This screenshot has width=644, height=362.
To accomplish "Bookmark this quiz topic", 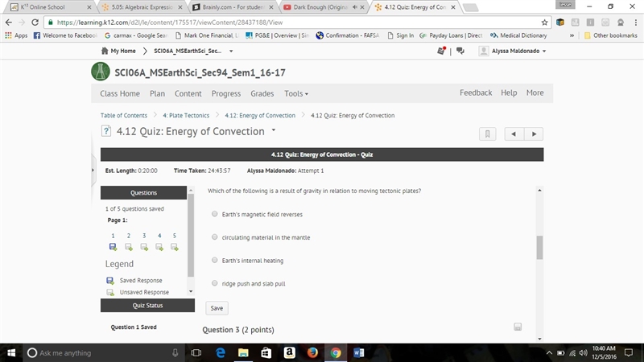I will click(488, 134).
